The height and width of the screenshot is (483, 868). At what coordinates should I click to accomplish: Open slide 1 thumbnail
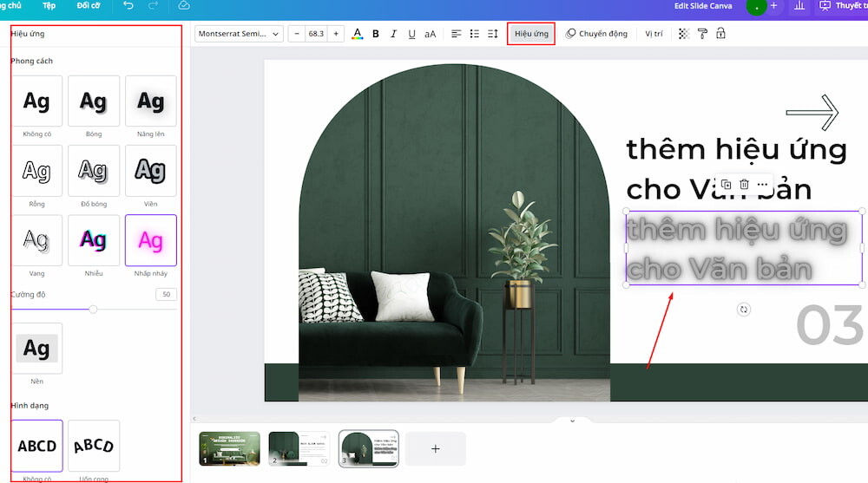(x=229, y=448)
